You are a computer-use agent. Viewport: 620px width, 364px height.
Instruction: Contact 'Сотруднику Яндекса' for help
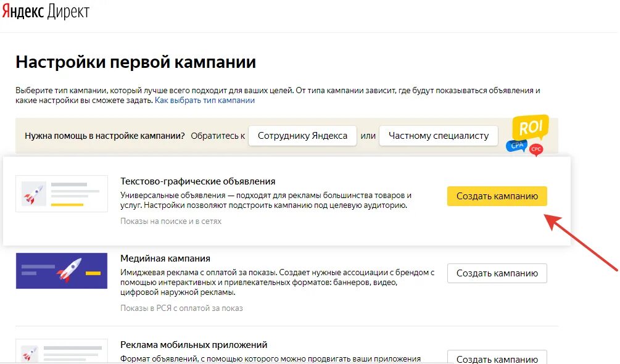click(302, 136)
